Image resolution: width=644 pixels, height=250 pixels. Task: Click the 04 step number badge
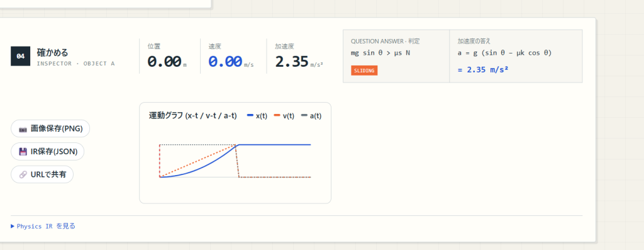pyautogui.click(x=21, y=56)
